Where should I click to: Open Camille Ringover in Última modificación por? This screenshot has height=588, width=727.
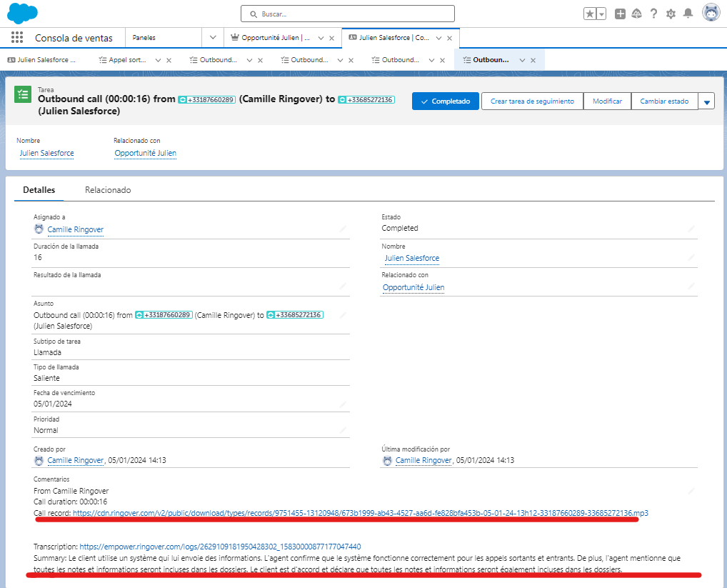click(423, 461)
